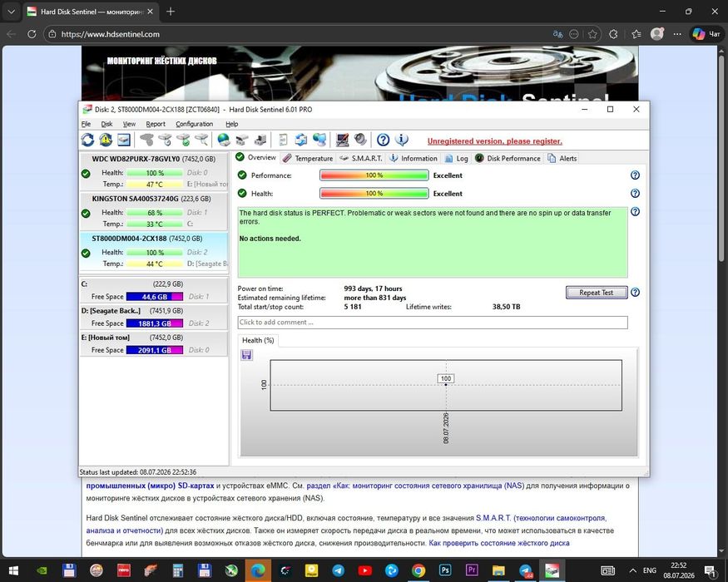Viewport: 728px width, 582px height.
Task: Open link 'Как проверить состояние жёсткого диска'
Action: click(x=499, y=543)
